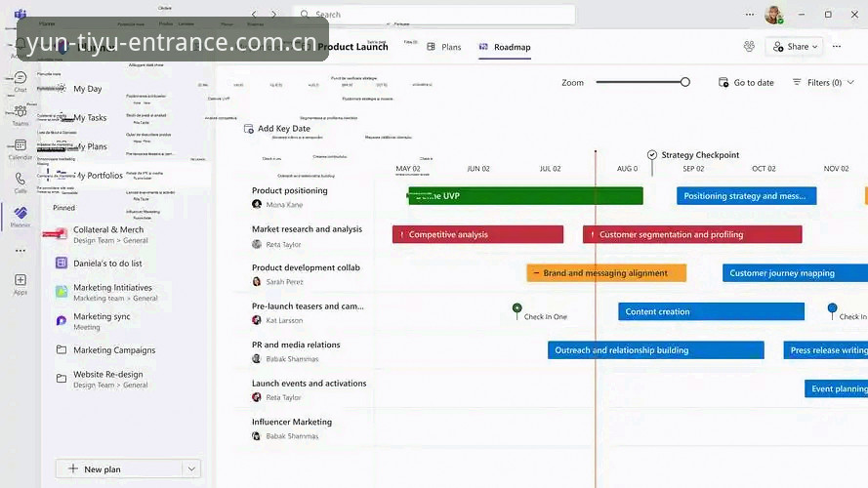Select the Planner app icon
The image size is (868, 488).
(21, 217)
